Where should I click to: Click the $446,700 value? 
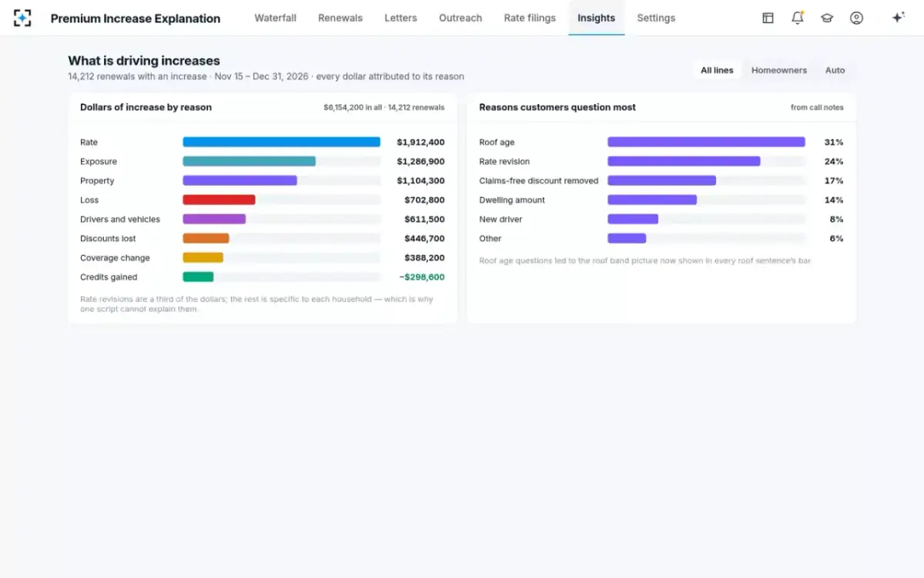[424, 239]
